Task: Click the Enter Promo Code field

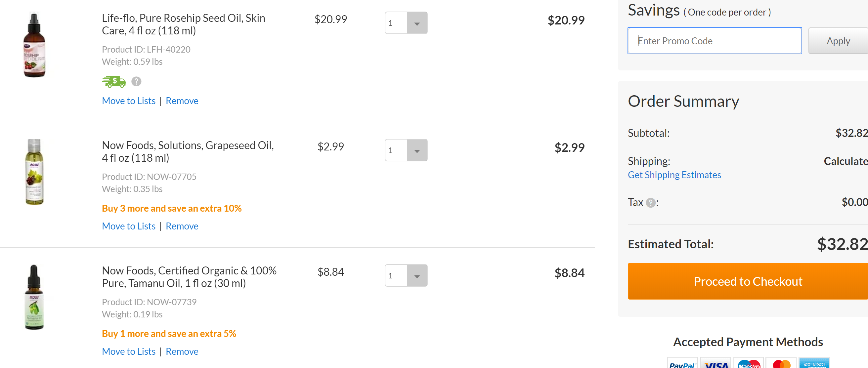Action: (x=715, y=41)
